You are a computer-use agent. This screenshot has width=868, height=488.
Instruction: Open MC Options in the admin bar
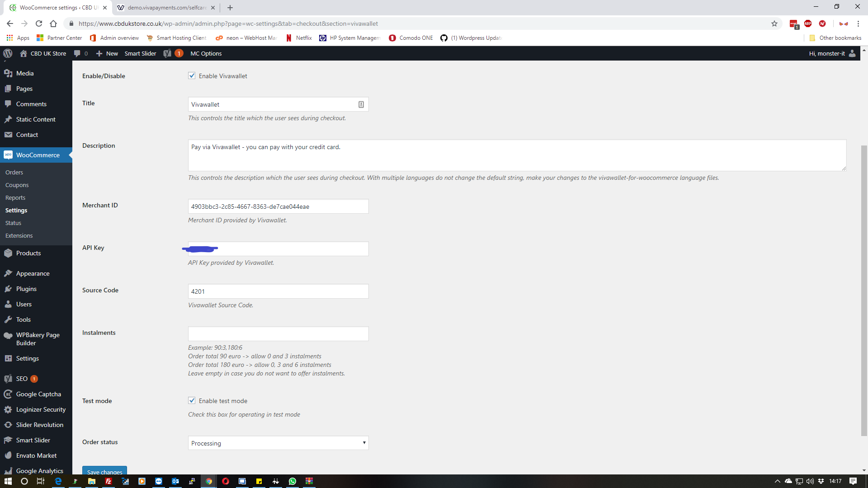coord(206,53)
